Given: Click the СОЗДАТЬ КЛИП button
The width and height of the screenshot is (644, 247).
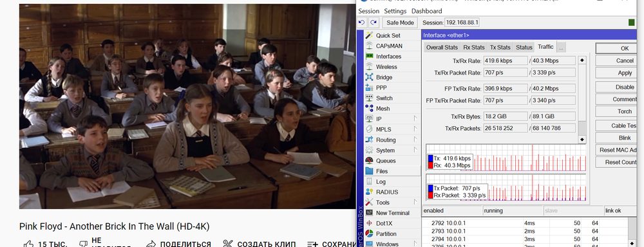Looking at the screenshot, I should pos(259,244).
